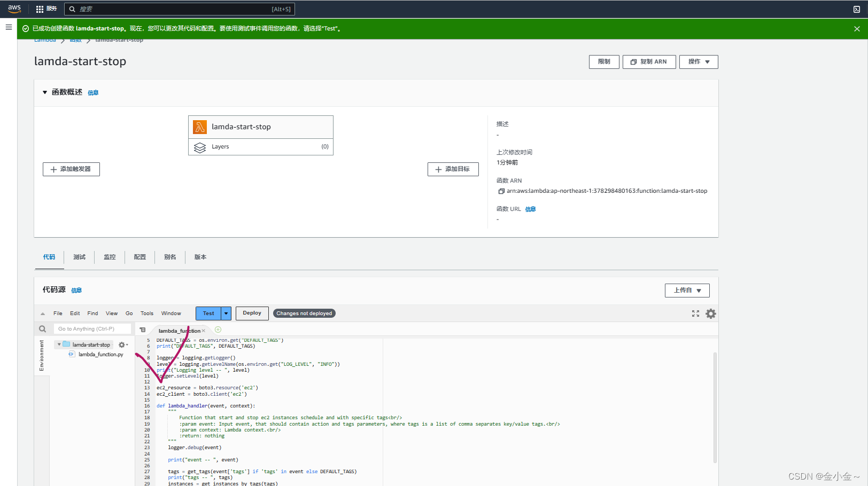Click the code editor vertical scrollbar
Image resolution: width=868 pixels, height=486 pixels.
715,407
